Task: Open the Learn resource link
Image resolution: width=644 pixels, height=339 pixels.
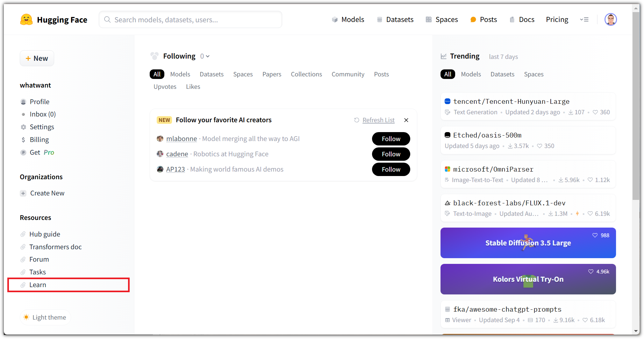Action: coord(38,285)
